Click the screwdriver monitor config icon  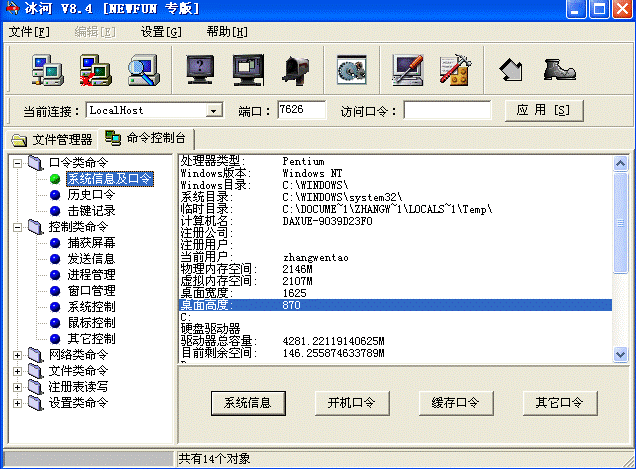pyautogui.click(x=408, y=70)
